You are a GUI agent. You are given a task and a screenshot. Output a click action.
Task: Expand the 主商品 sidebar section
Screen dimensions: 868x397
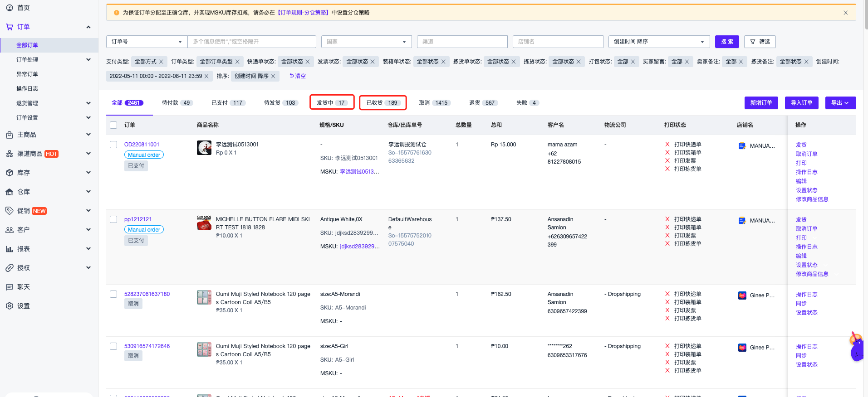point(88,135)
